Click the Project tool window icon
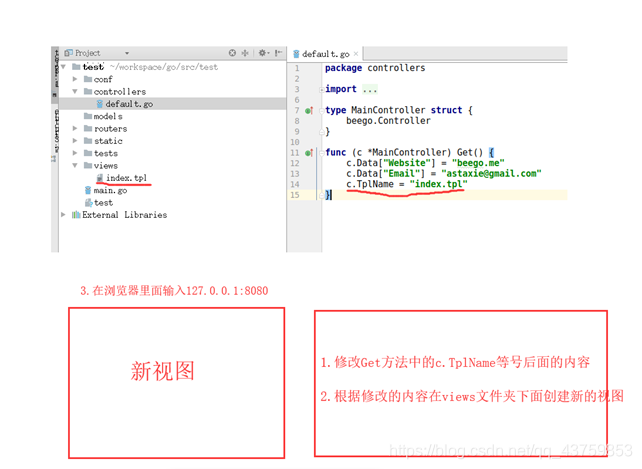The width and height of the screenshot is (642, 469). pos(68,53)
